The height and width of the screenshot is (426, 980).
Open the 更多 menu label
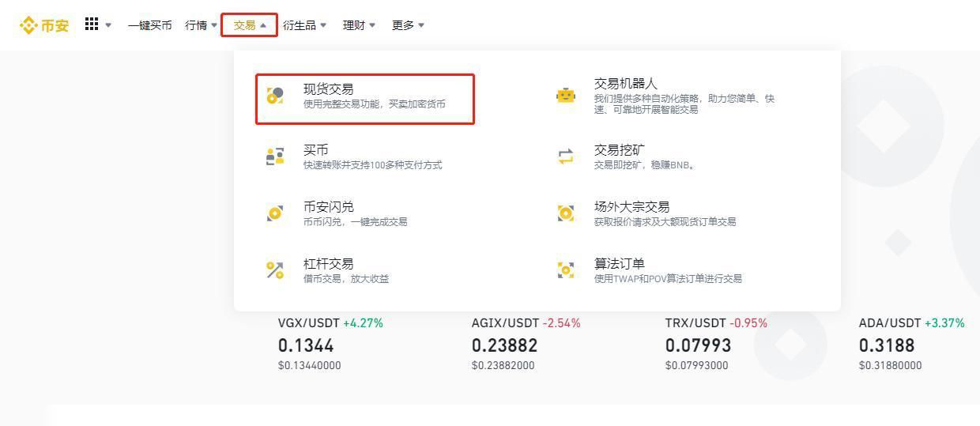point(403,25)
